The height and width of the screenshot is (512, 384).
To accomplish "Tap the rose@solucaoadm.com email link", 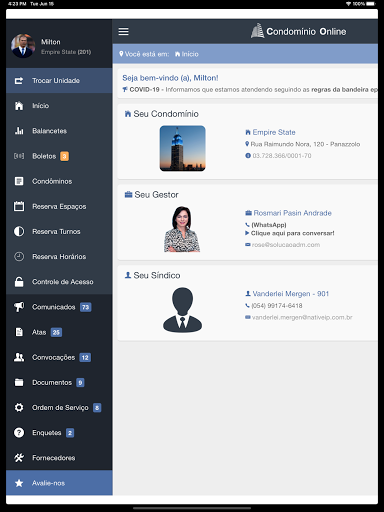I will [286, 245].
